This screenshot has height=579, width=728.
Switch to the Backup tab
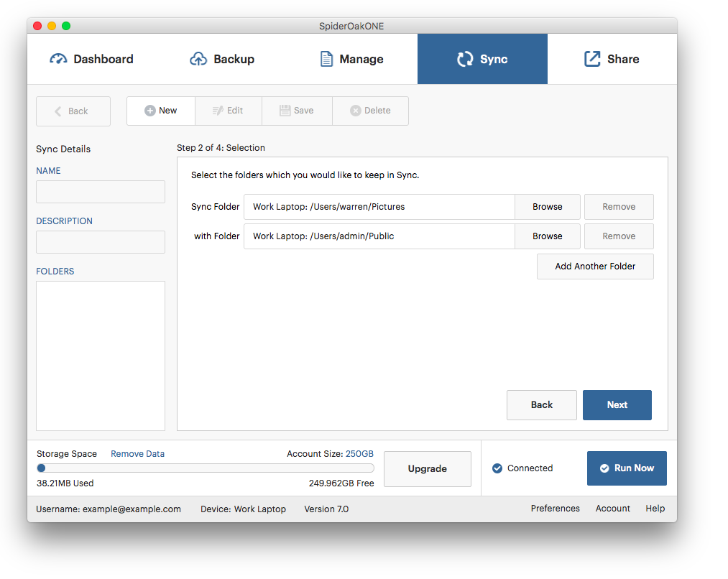pos(223,59)
